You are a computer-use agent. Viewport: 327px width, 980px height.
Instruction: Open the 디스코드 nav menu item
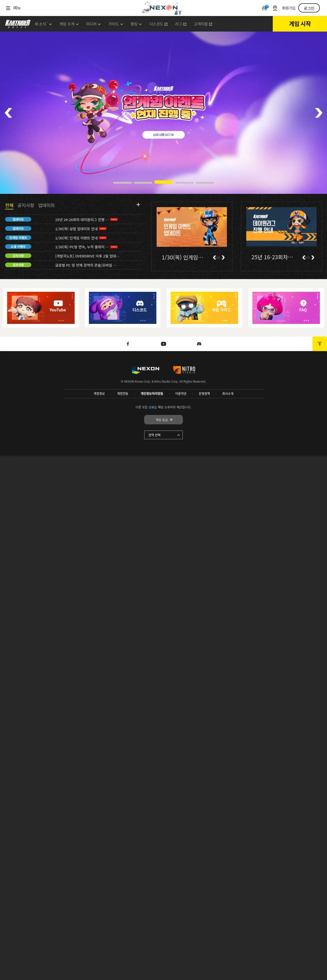point(158,24)
